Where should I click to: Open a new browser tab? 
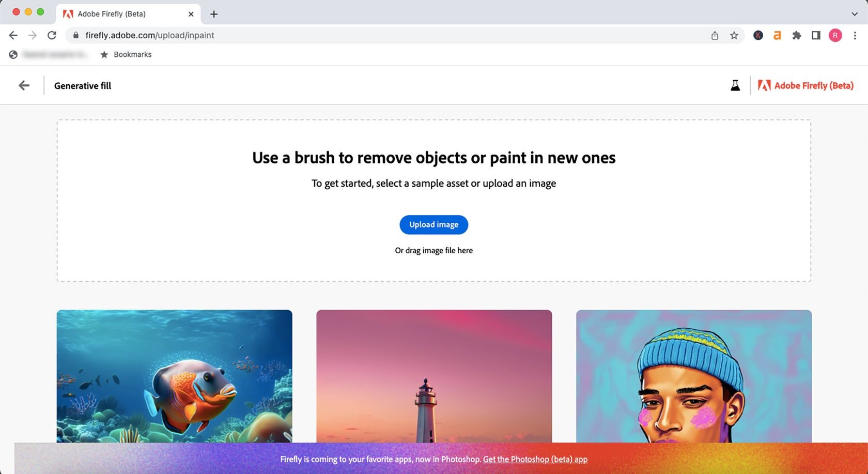pyautogui.click(x=214, y=14)
